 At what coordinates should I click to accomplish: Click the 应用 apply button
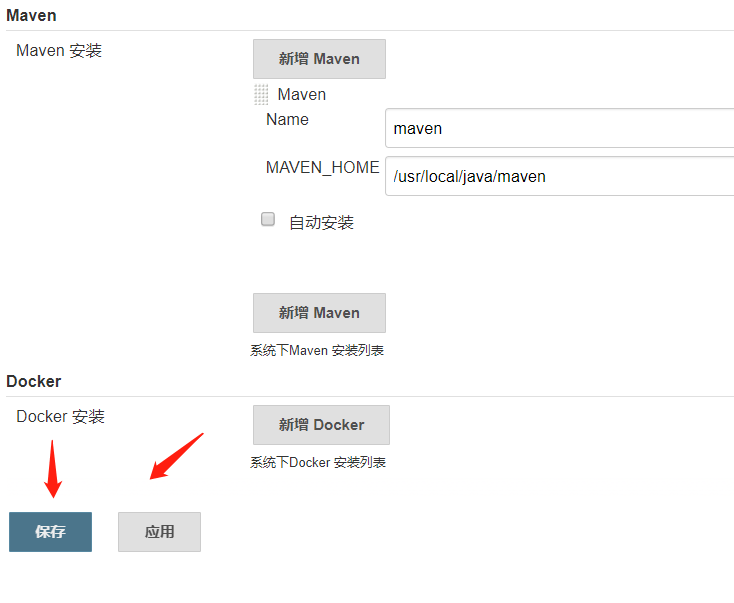tap(159, 532)
